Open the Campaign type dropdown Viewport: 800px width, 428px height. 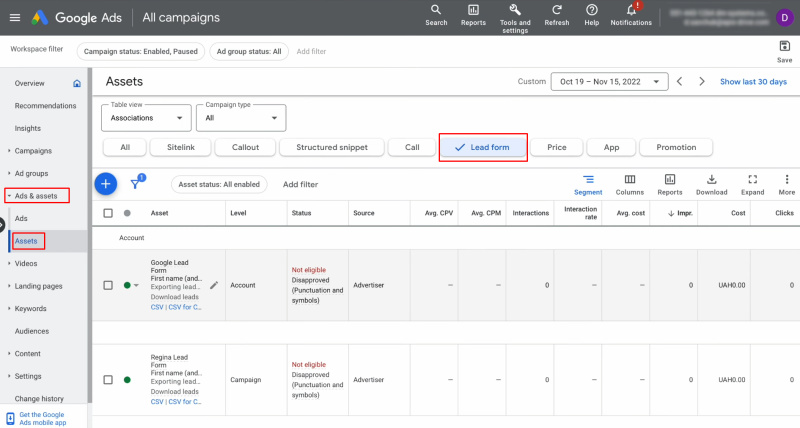241,118
